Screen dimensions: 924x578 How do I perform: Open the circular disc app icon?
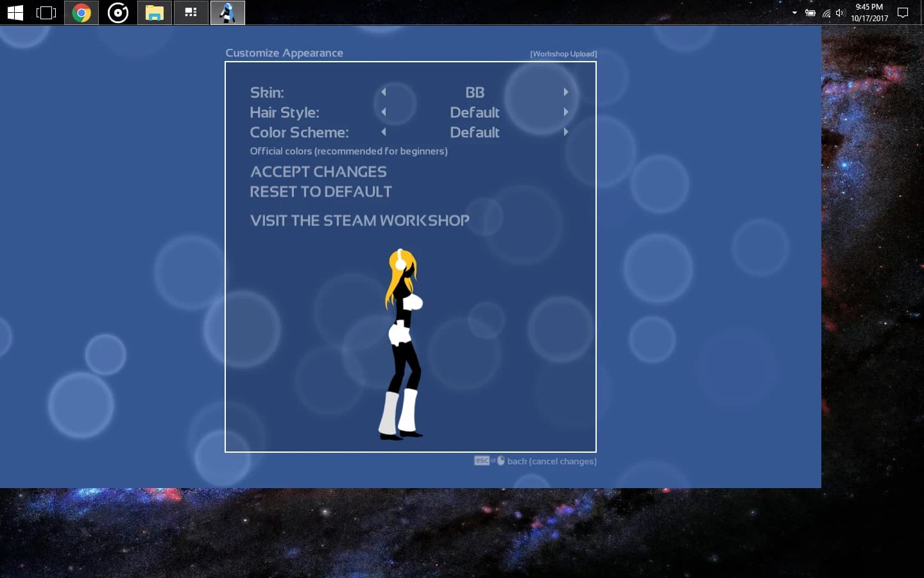click(118, 12)
